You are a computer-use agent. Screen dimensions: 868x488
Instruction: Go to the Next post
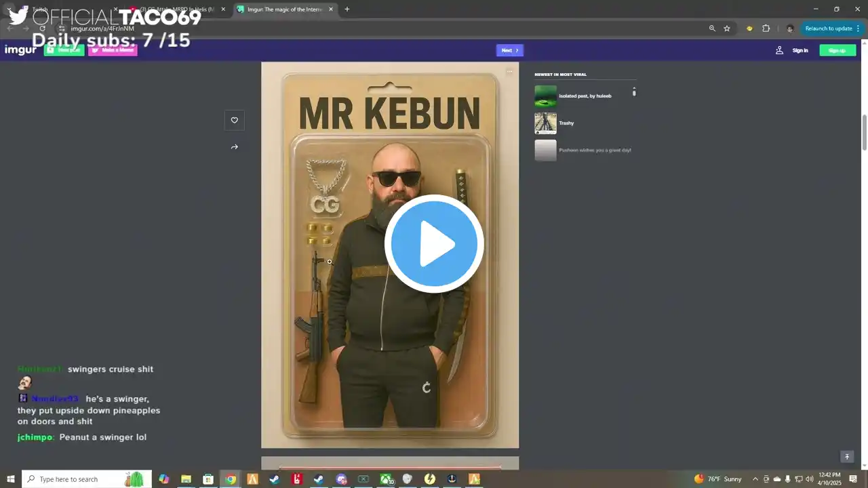pos(509,50)
